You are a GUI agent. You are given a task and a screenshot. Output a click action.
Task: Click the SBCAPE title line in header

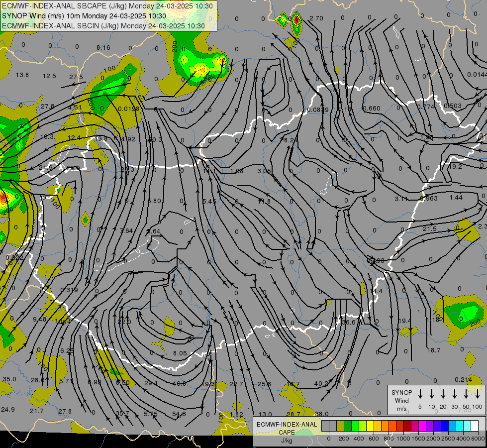click(x=107, y=6)
